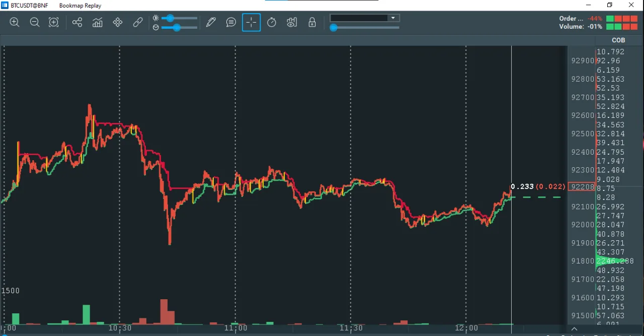Click the highlighted 92208 price label
This screenshot has height=336, width=644.
[x=583, y=187]
